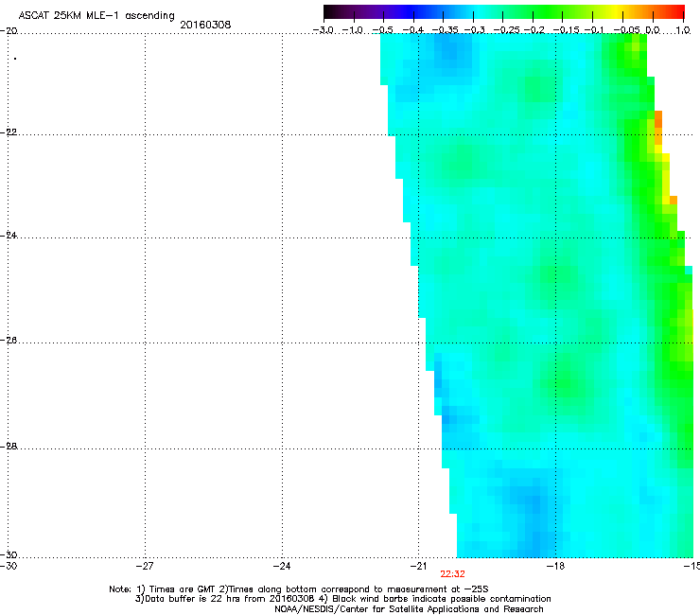Click the -21 longitude axis label
Screen dimensions: 700x615
pos(419,567)
